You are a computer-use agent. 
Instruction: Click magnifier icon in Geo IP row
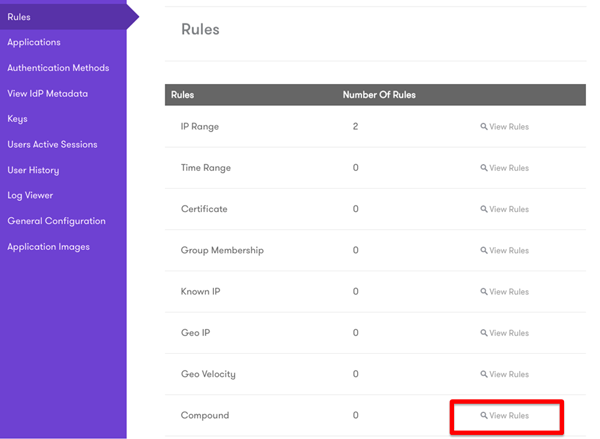pos(484,333)
